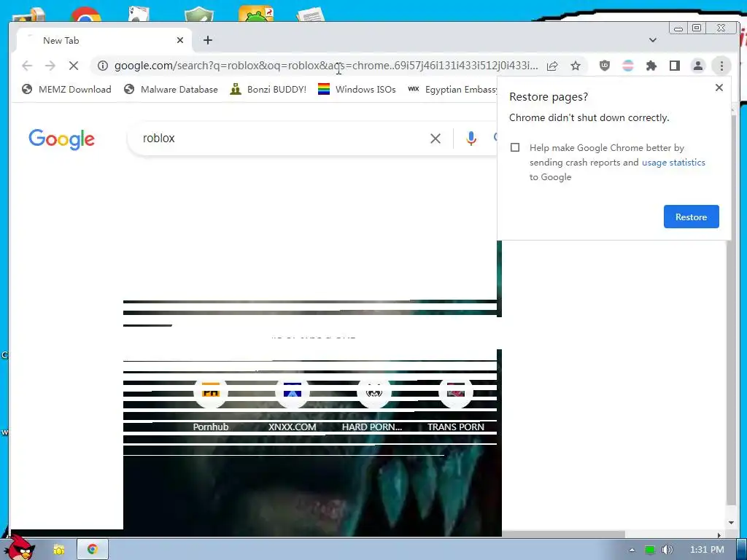Click the address bar URL
Screen dimensions: 747x560
pyautogui.click(x=326, y=66)
